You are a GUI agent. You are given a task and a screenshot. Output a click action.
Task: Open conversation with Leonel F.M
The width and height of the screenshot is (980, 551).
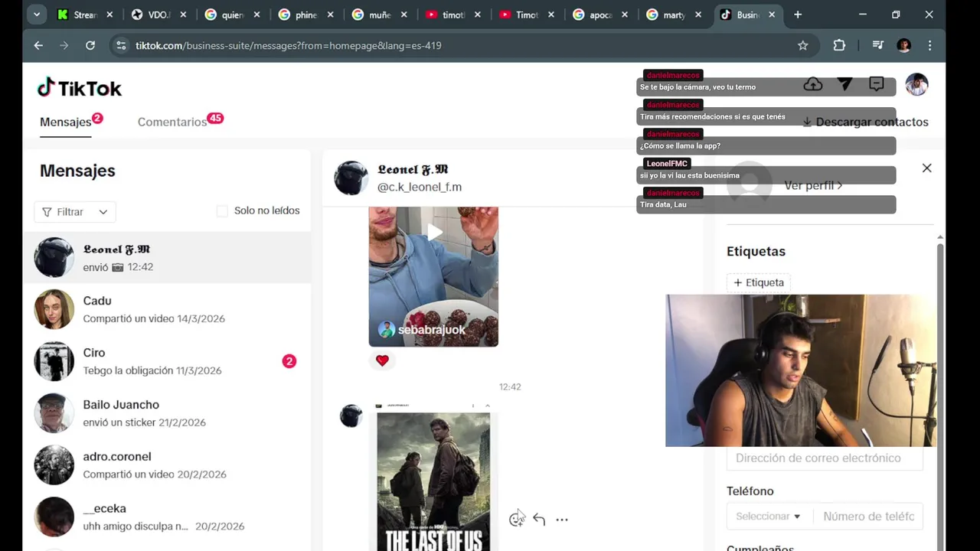tap(167, 257)
